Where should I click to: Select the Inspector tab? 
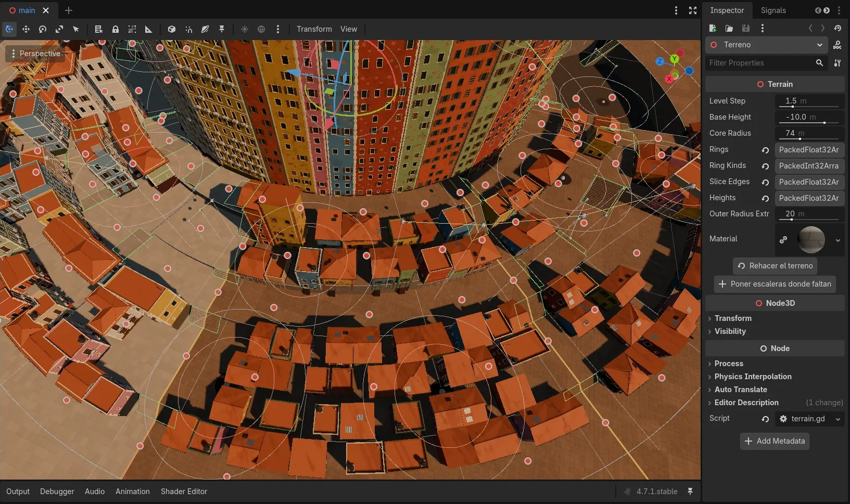click(727, 10)
